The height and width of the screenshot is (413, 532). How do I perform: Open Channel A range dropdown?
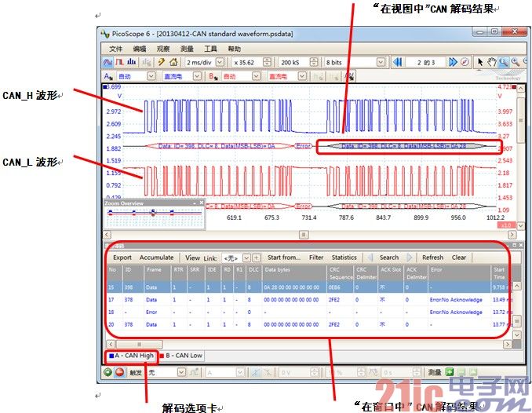tap(151, 76)
